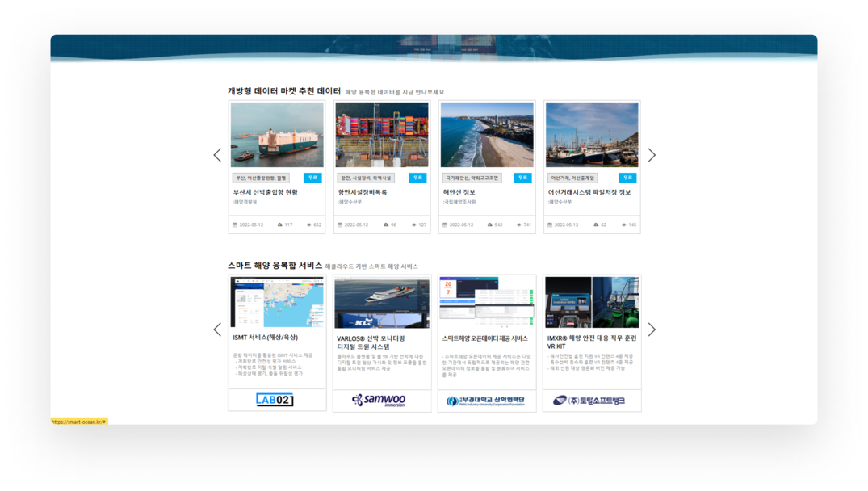The width and height of the screenshot is (868, 491).
Task: Click the 부경대학교 산학협력단 logo
Action: click(x=485, y=401)
